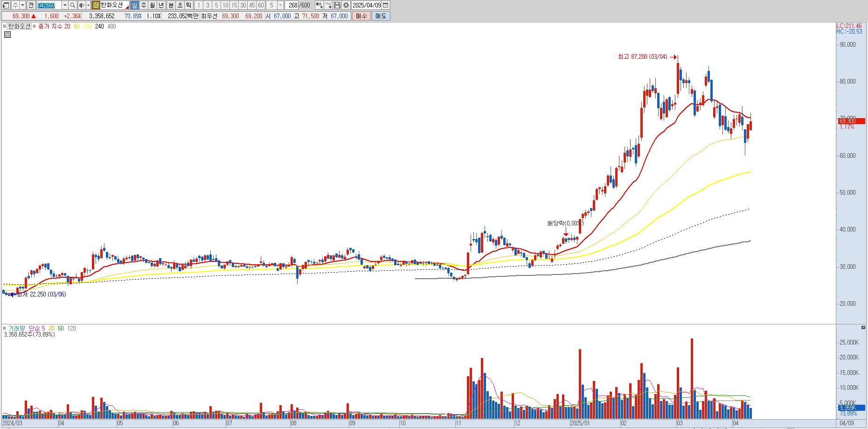Click the 한화오션 stock name field
The height and width of the screenshot is (429, 868).
pyautogui.click(x=115, y=5)
